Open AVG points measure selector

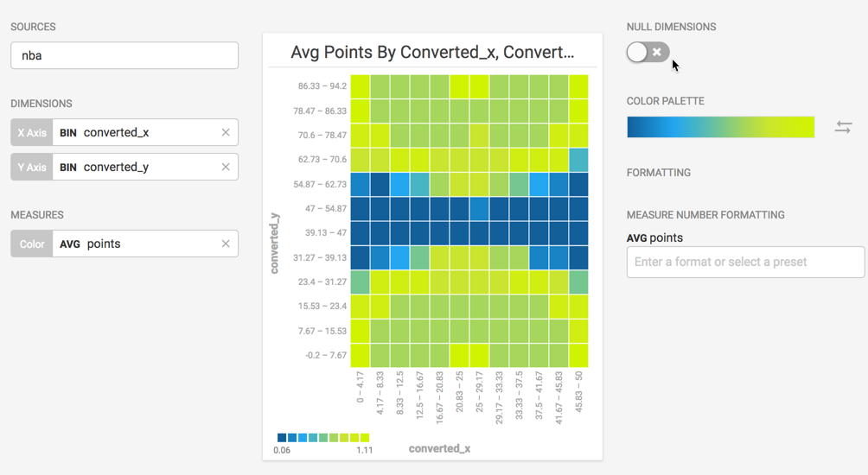[x=134, y=244]
